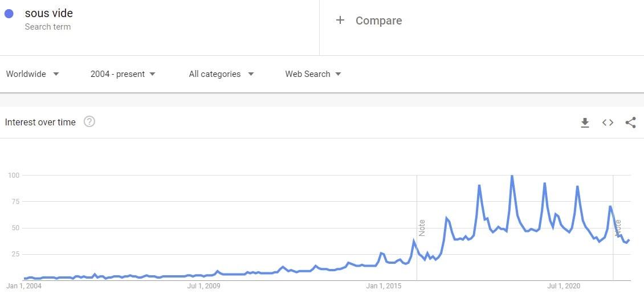Open the help icon beside Interest over time
The width and height of the screenshot is (644, 306).
point(89,121)
